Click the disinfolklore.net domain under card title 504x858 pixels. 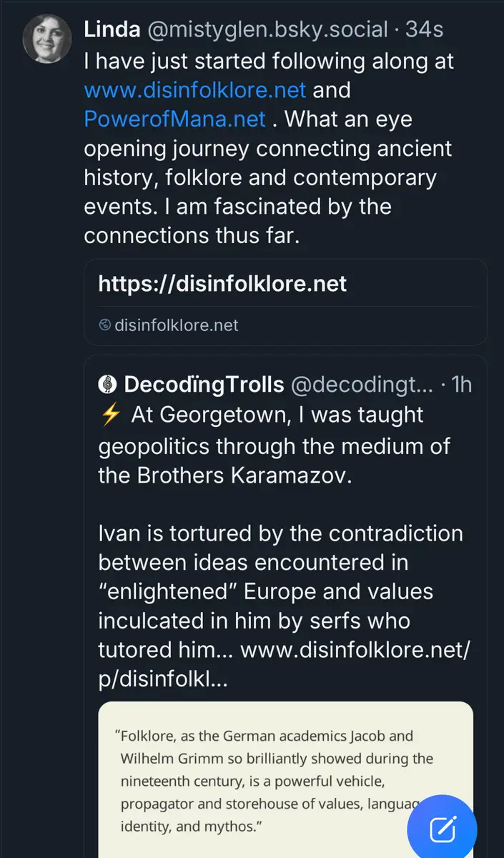click(x=175, y=325)
